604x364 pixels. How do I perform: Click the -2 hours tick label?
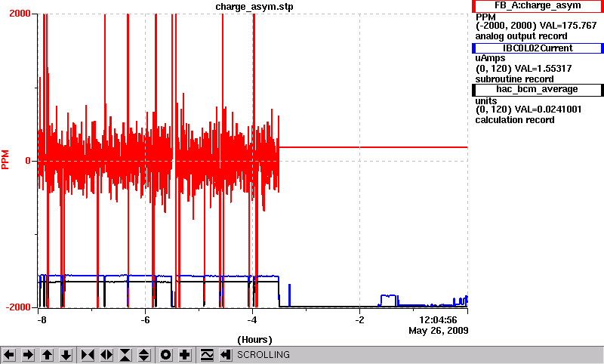359,320
